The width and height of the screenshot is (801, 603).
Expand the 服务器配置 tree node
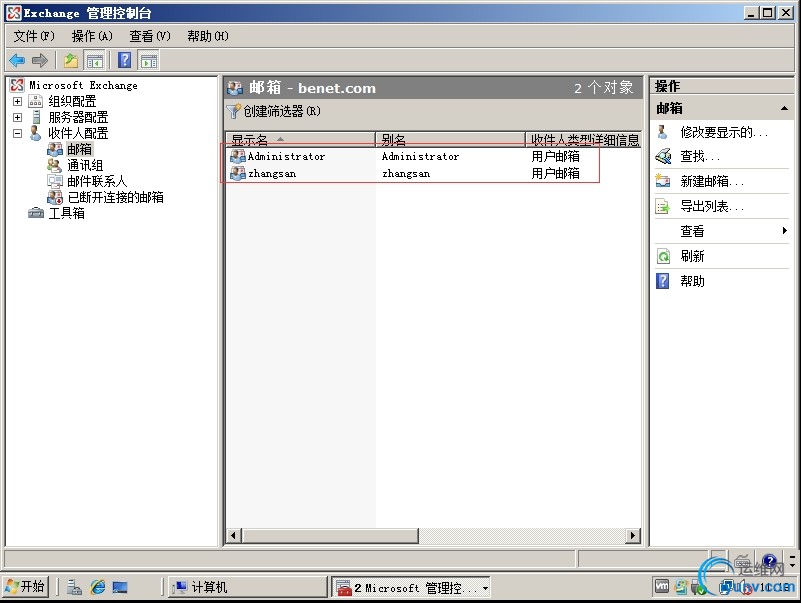17,118
